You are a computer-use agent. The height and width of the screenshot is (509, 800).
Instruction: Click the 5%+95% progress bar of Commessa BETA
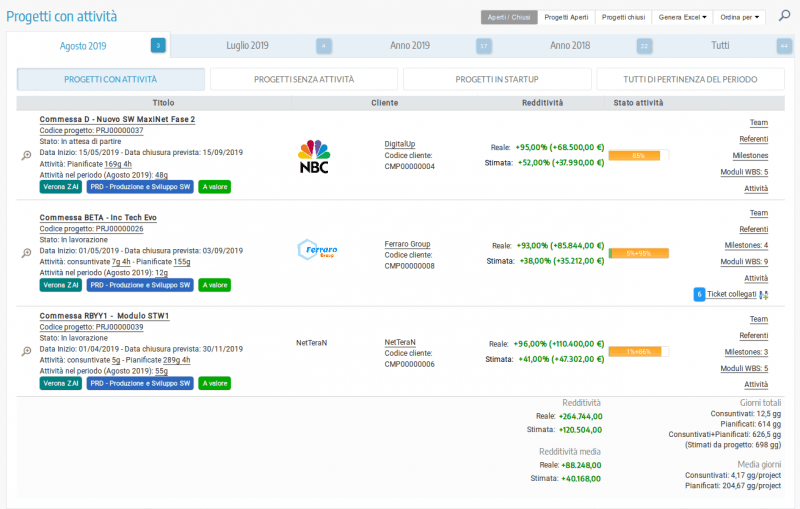pos(638,253)
